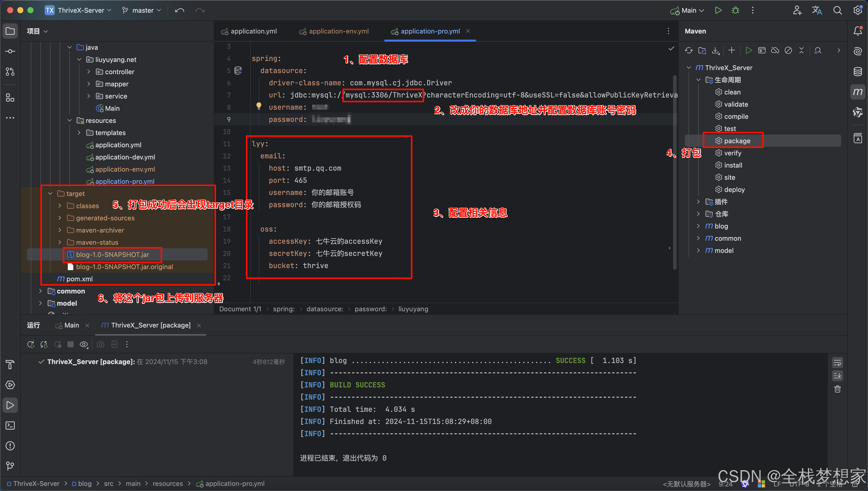Open the Structure tool window icon
Image resolution: width=868 pixels, height=491 pixels.
pyautogui.click(x=10, y=98)
